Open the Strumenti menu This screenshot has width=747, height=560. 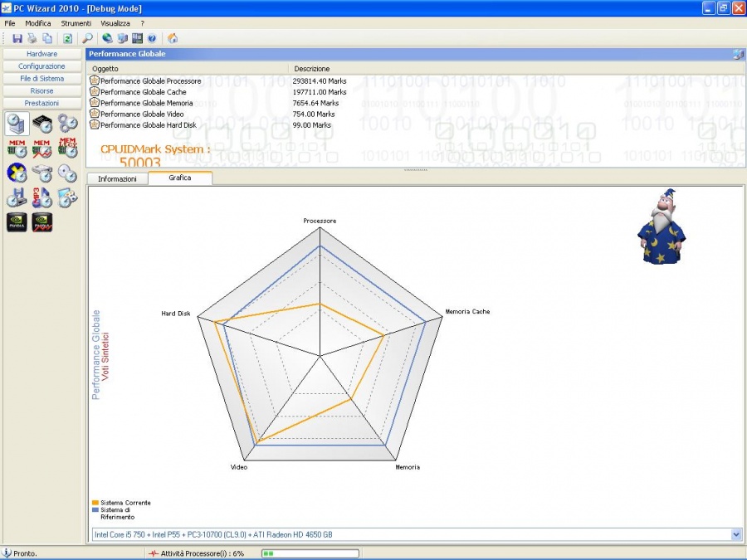coord(76,23)
